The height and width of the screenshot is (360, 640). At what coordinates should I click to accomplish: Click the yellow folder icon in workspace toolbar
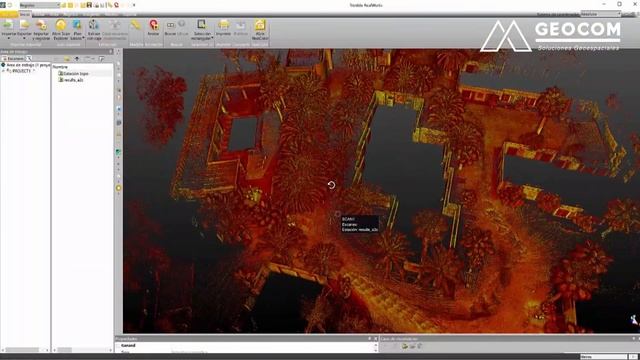[x=67, y=59]
